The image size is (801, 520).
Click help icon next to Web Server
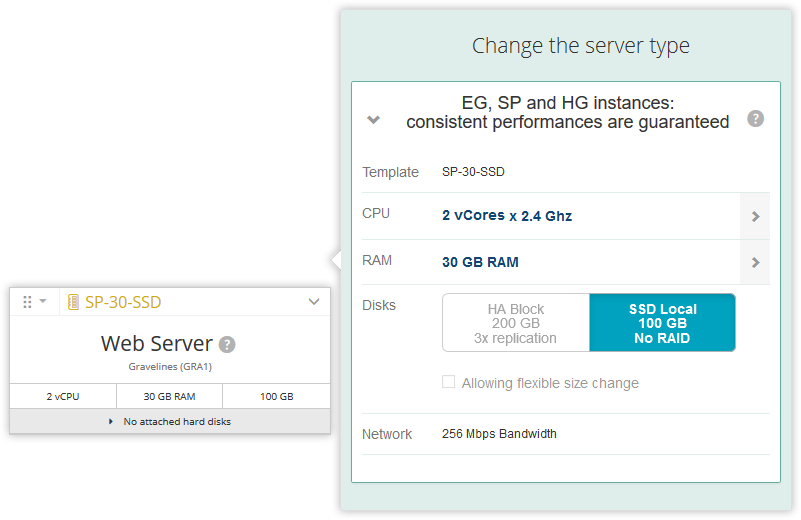[x=227, y=344]
